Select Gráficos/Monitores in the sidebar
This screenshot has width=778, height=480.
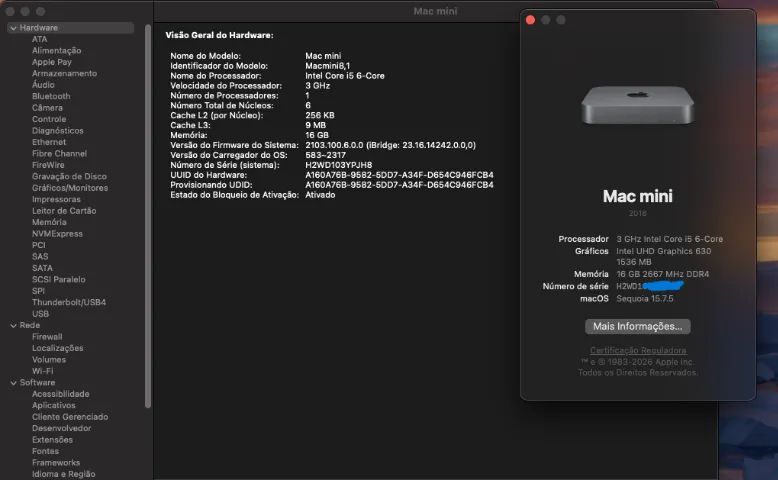(70, 188)
